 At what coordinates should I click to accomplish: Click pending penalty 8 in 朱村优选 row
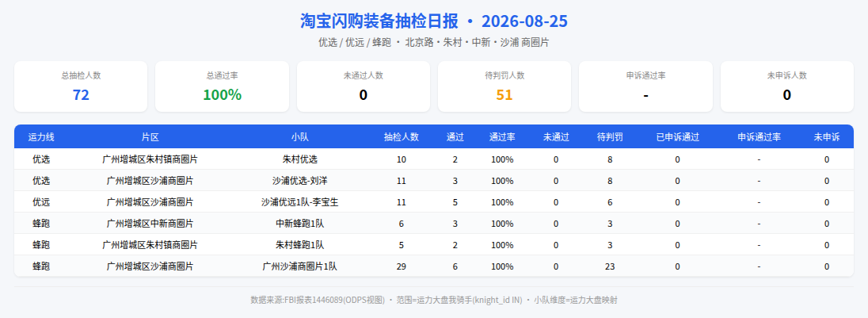[610, 159]
